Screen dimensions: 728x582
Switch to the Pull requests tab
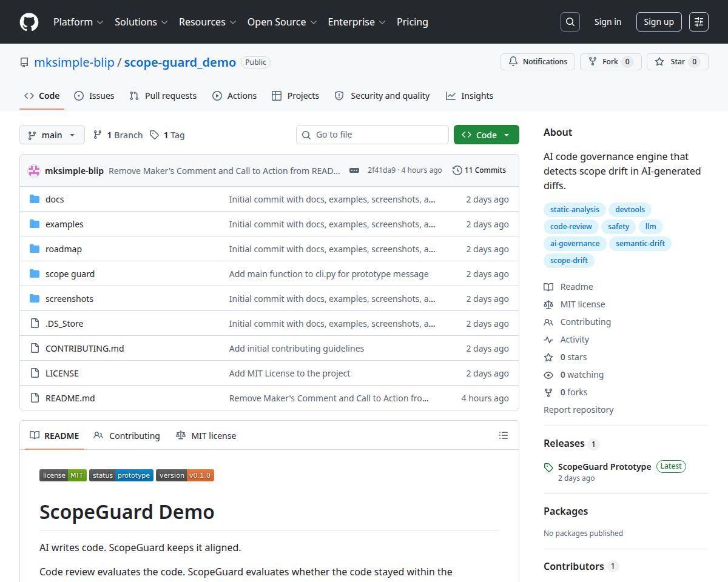pos(163,96)
